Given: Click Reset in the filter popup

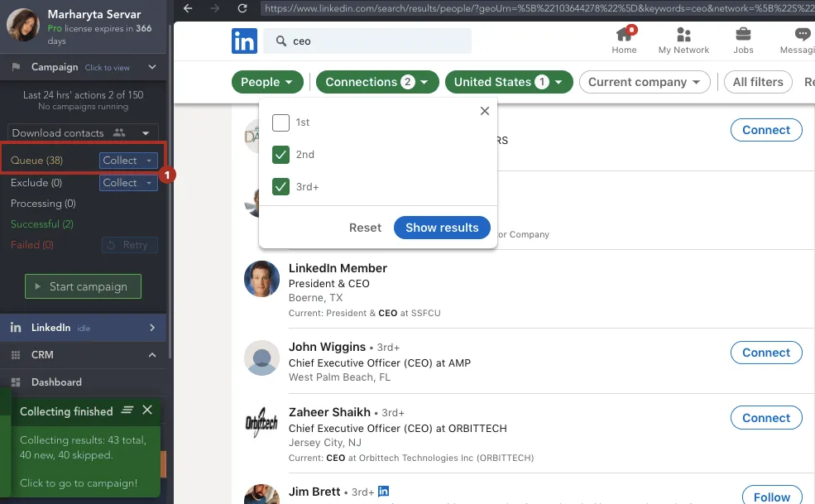Looking at the screenshot, I should click(x=365, y=228).
